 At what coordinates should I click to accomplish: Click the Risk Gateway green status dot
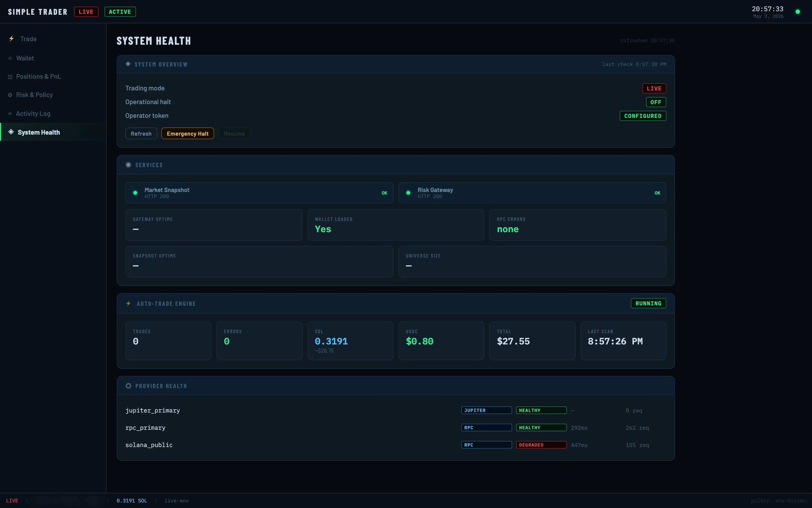[x=408, y=193]
